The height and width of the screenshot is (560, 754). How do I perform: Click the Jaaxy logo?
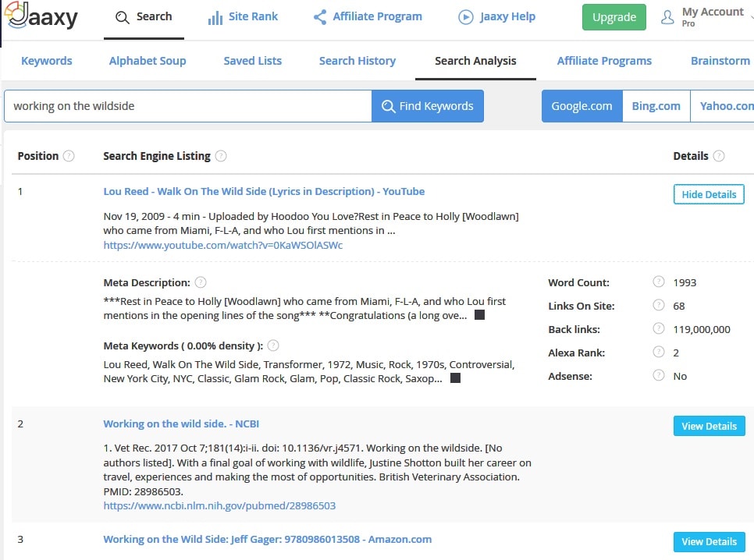click(41, 16)
